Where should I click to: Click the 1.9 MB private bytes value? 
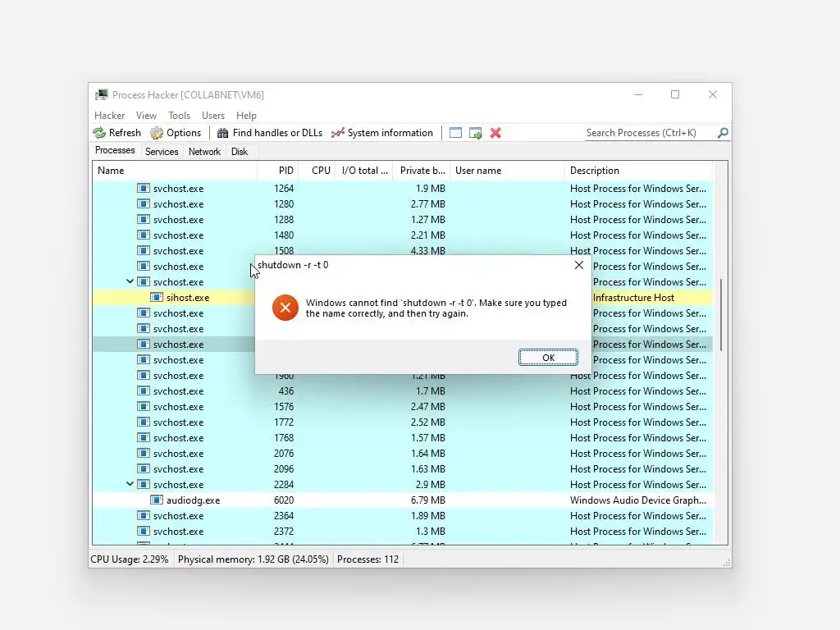[430, 188]
